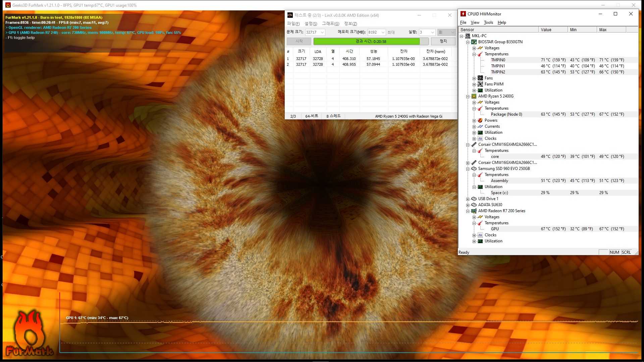Click the CPUID HWMonitor title bar icon

pyautogui.click(x=463, y=14)
